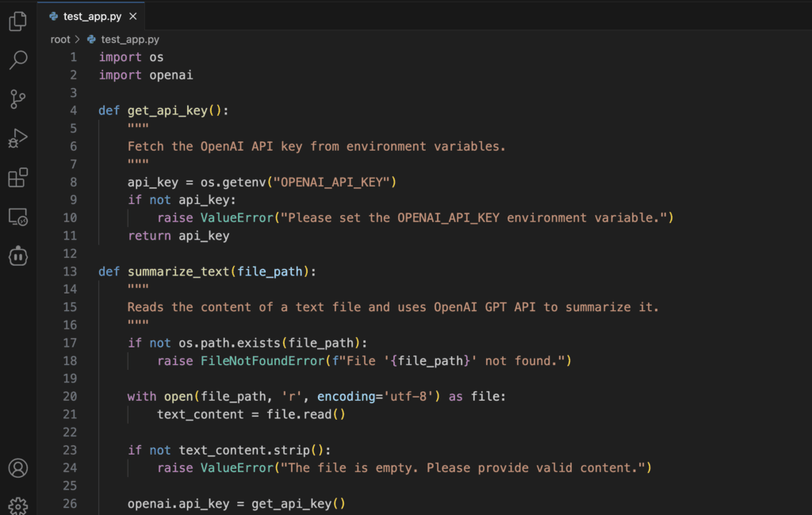Click line number 26 in the gutter

pyautogui.click(x=70, y=504)
